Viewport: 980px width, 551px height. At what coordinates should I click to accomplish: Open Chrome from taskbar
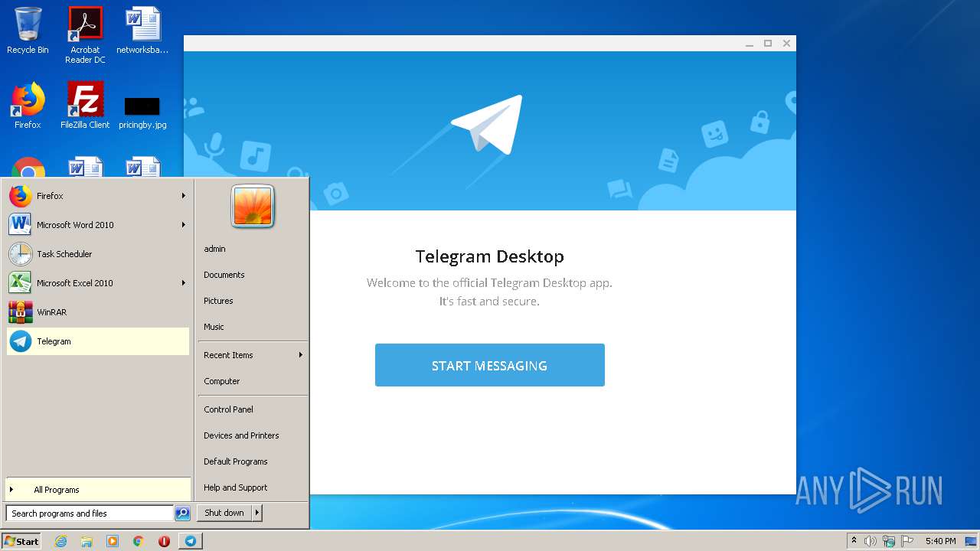coord(139,541)
